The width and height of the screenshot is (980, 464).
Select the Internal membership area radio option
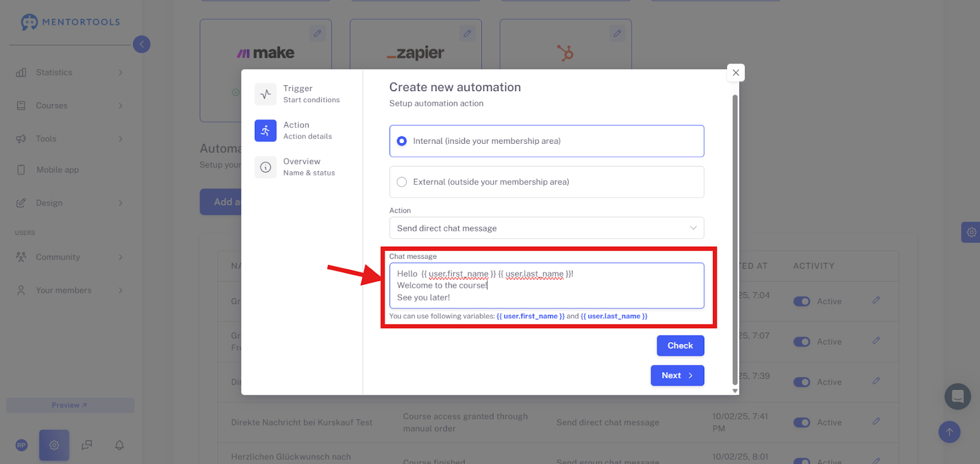pos(546,141)
